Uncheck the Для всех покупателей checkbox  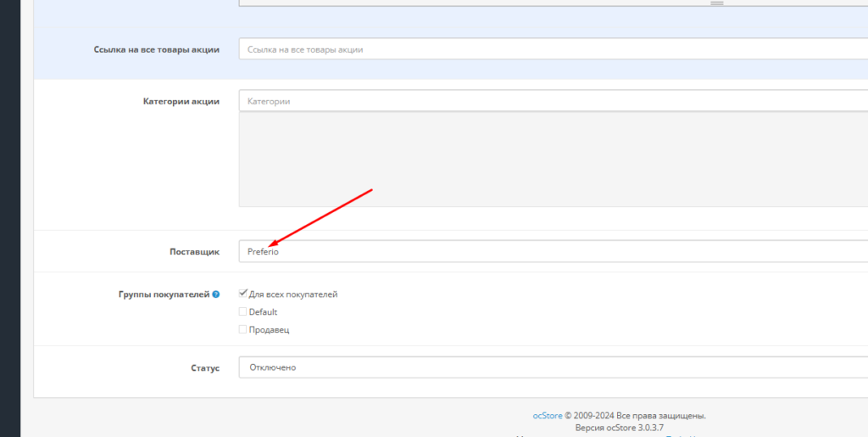click(x=243, y=294)
